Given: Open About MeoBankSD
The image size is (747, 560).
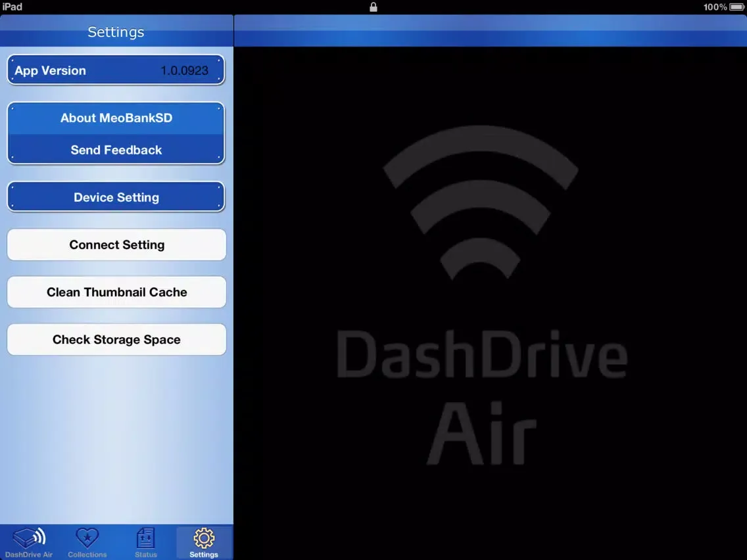Looking at the screenshot, I should [x=116, y=118].
